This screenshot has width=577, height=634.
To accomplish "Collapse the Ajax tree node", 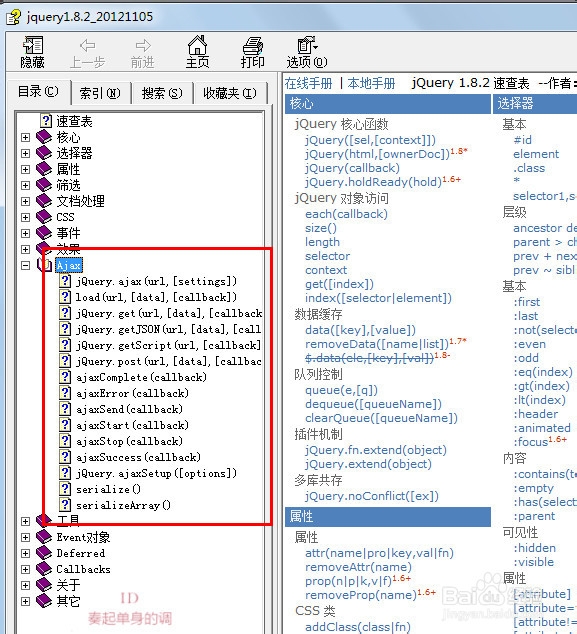I will [25, 265].
